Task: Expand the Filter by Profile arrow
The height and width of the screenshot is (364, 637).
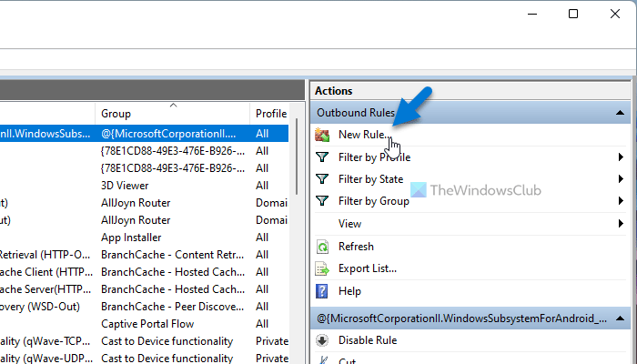Action: (x=621, y=157)
